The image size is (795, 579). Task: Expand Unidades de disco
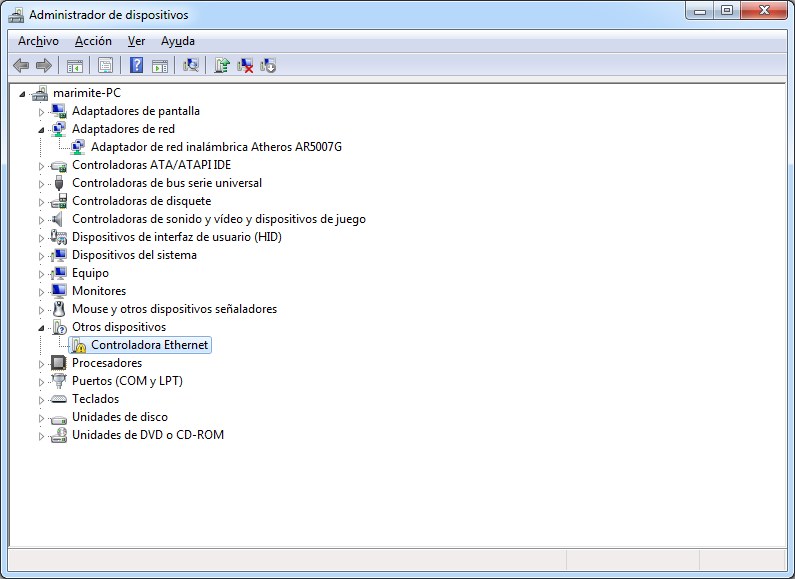[41, 418]
